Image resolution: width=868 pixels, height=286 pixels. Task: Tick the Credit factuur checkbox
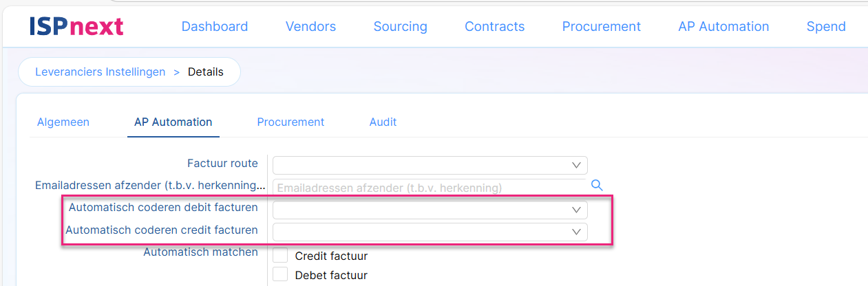[x=280, y=255]
